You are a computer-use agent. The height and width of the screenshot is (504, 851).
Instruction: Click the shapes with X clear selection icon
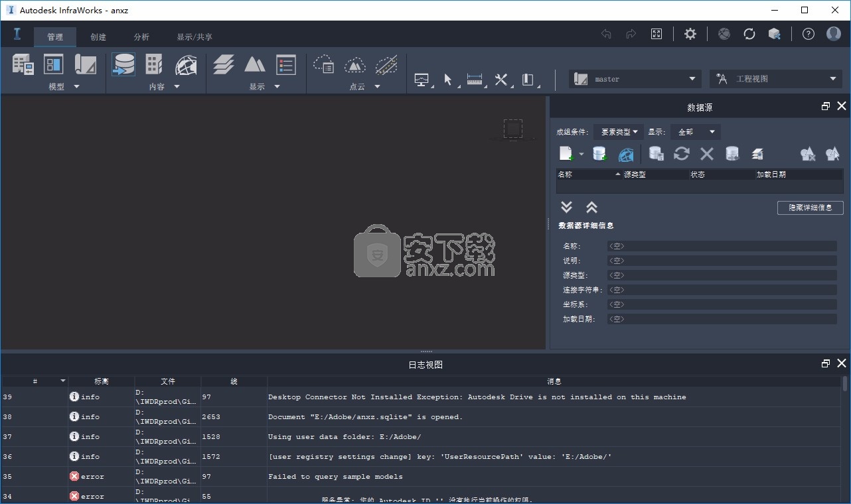tap(808, 154)
